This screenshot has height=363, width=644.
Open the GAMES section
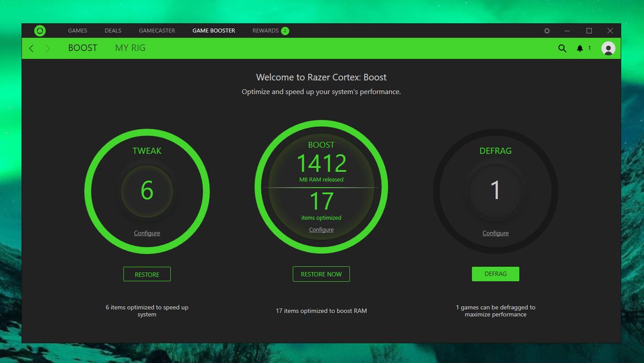[77, 31]
